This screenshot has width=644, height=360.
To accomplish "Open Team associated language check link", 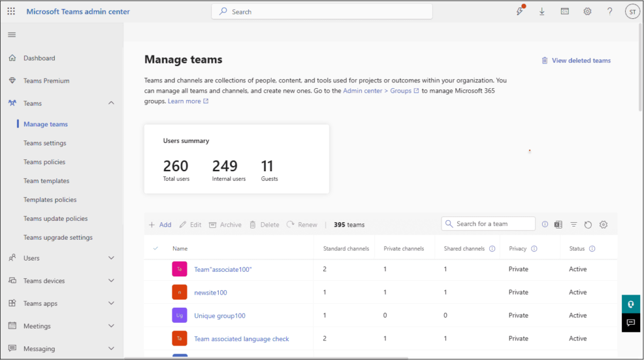I will pyautogui.click(x=241, y=339).
